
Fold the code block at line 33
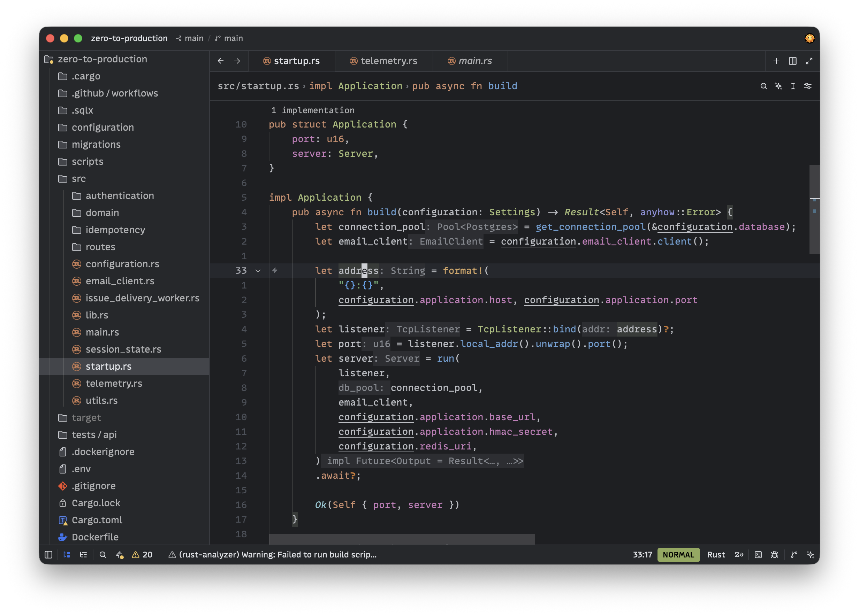(258, 271)
